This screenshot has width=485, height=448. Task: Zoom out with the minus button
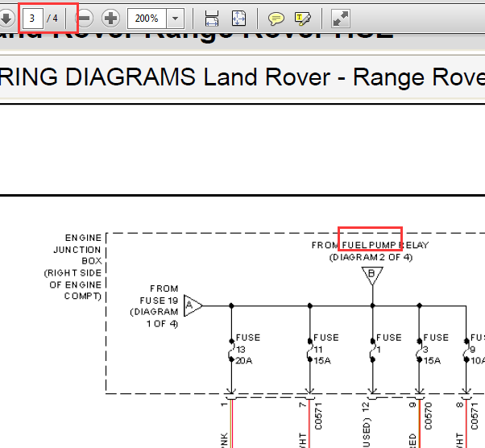(x=84, y=19)
